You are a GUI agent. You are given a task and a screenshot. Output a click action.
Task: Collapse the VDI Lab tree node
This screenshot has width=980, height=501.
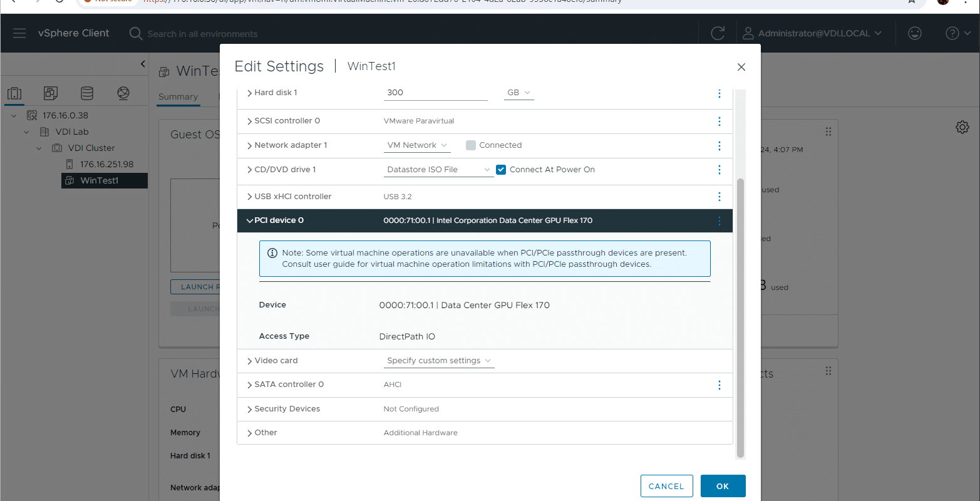(x=26, y=132)
